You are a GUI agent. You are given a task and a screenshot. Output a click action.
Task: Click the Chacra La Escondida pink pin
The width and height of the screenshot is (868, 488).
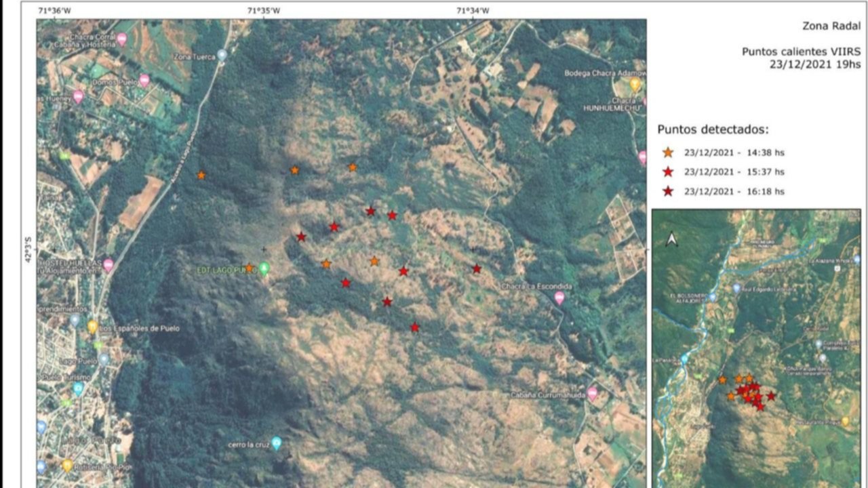[559, 297]
